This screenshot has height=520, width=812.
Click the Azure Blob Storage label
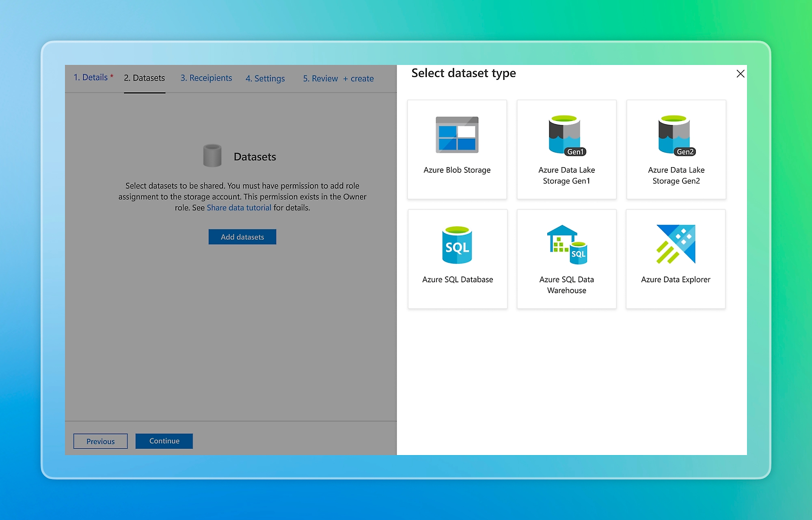457,170
